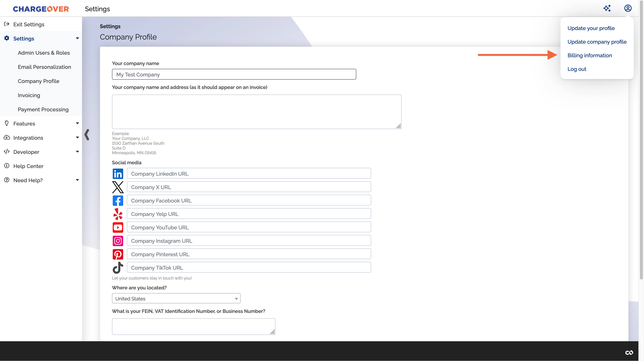
Task: Click the Company YouTube URL field
Action: [249, 227]
